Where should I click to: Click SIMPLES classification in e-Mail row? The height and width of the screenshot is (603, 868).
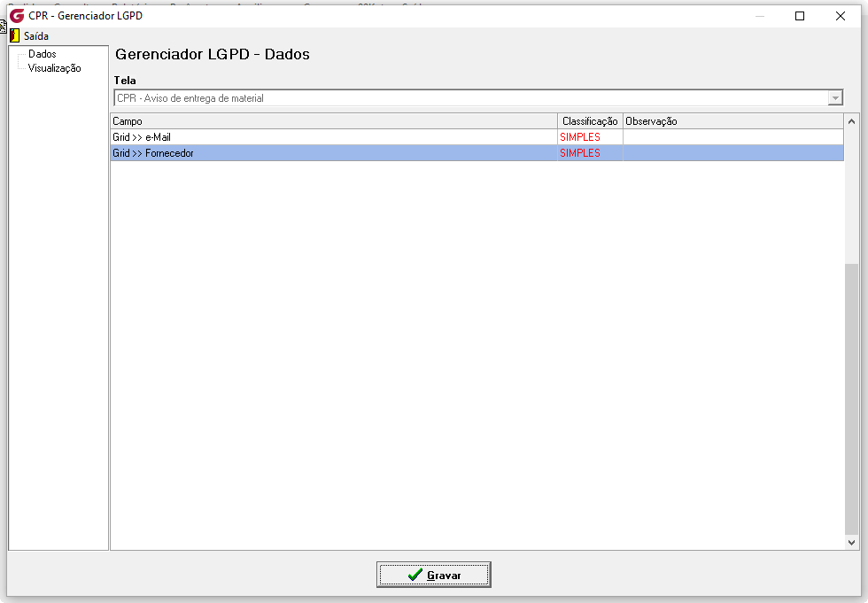point(580,137)
